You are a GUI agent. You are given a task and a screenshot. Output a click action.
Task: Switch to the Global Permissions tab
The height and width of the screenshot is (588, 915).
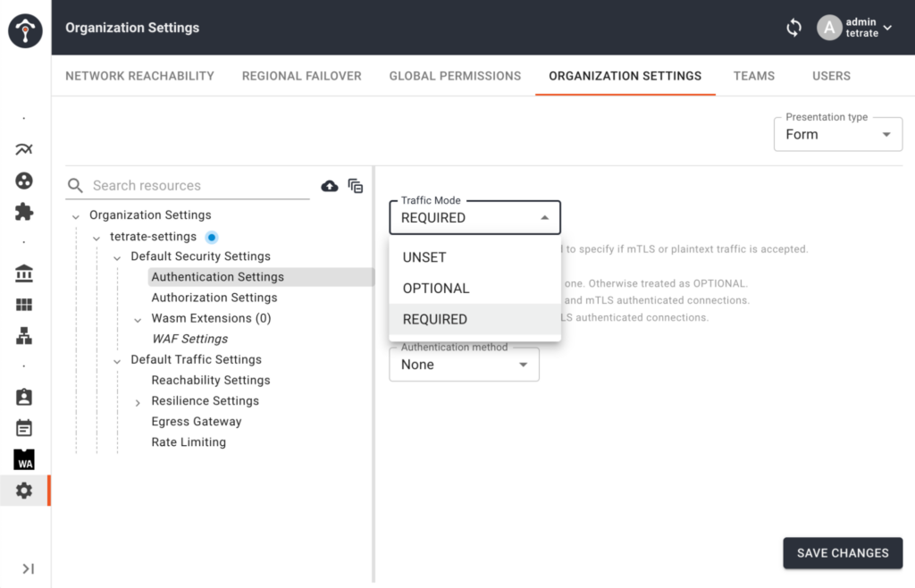click(x=455, y=76)
